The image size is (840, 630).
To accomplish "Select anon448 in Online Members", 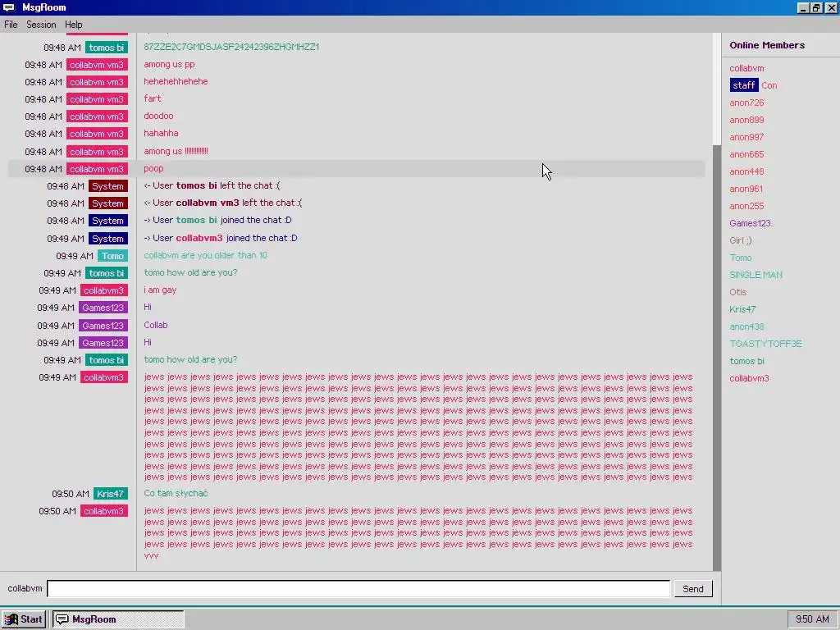I will (x=746, y=171).
